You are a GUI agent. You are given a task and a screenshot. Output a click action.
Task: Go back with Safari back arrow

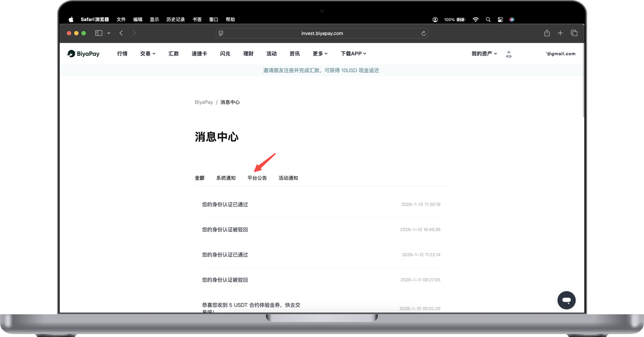[x=121, y=33]
